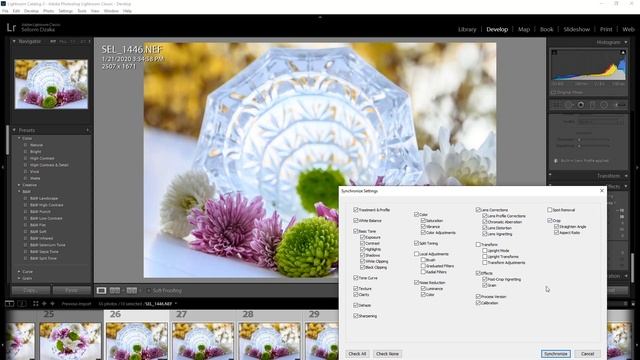Collapse the left panel group arrow
Image resolution: width=640 pixels, height=360 pixels.
click(2, 167)
